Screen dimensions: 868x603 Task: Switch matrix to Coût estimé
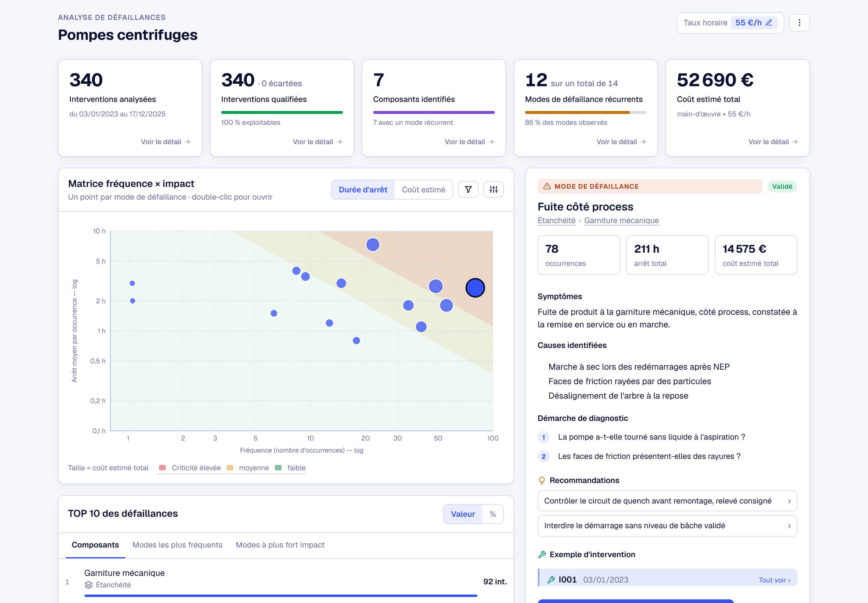(423, 190)
